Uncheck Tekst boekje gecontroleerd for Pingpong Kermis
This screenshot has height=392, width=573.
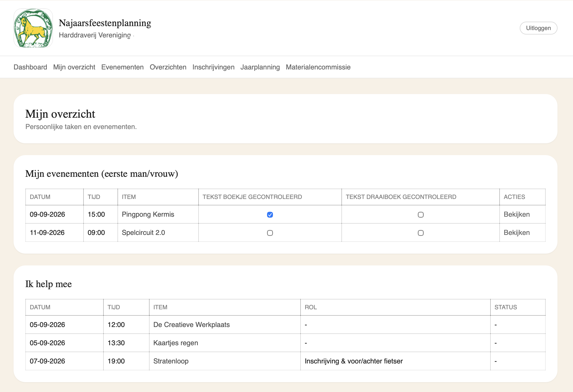click(270, 215)
